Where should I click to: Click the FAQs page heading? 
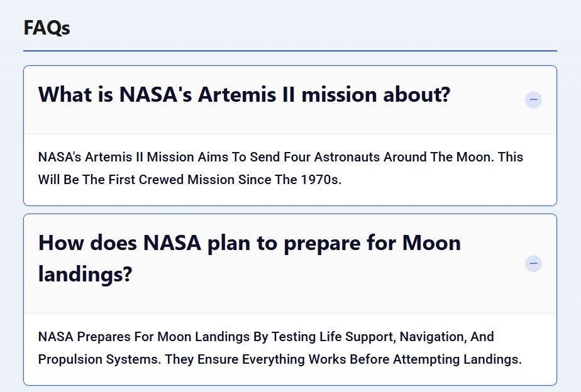[46, 27]
